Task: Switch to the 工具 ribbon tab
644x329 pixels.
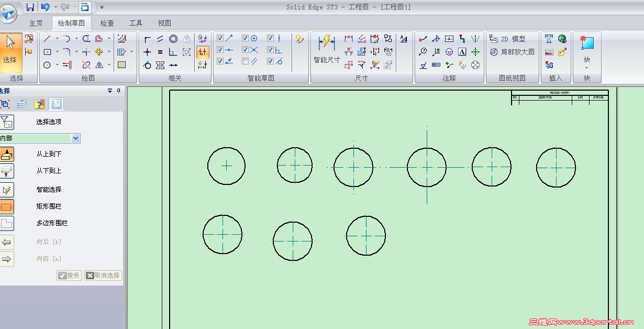Action: click(x=136, y=23)
